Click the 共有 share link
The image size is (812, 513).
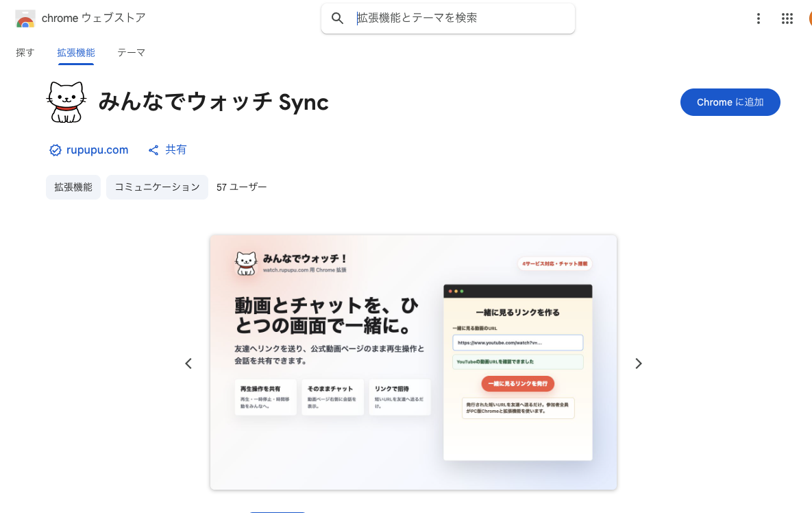[175, 150]
